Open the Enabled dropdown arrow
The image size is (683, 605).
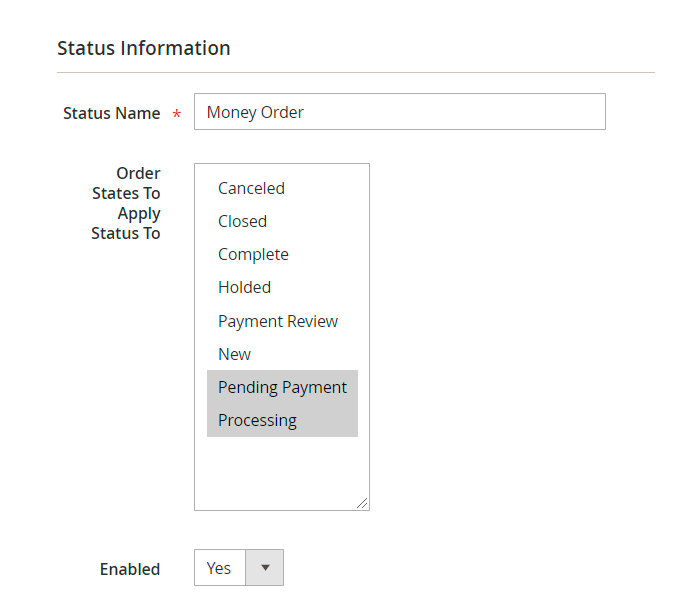pyautogui.click(x=265, y=568)
